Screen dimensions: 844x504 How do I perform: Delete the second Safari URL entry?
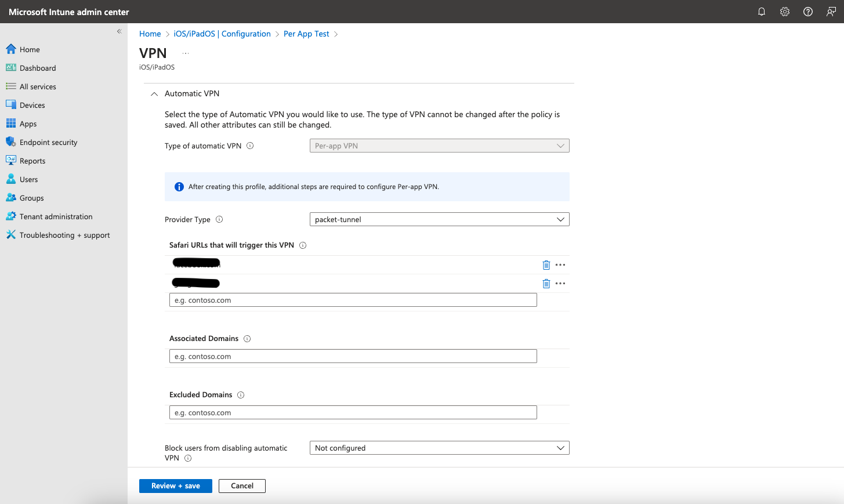click(546, 284)
